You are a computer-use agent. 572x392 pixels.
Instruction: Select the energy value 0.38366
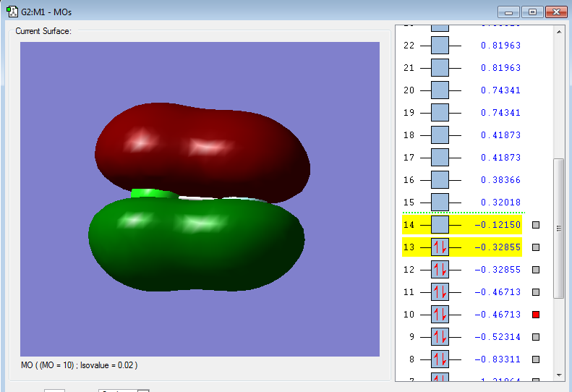[x=500, y=180]
